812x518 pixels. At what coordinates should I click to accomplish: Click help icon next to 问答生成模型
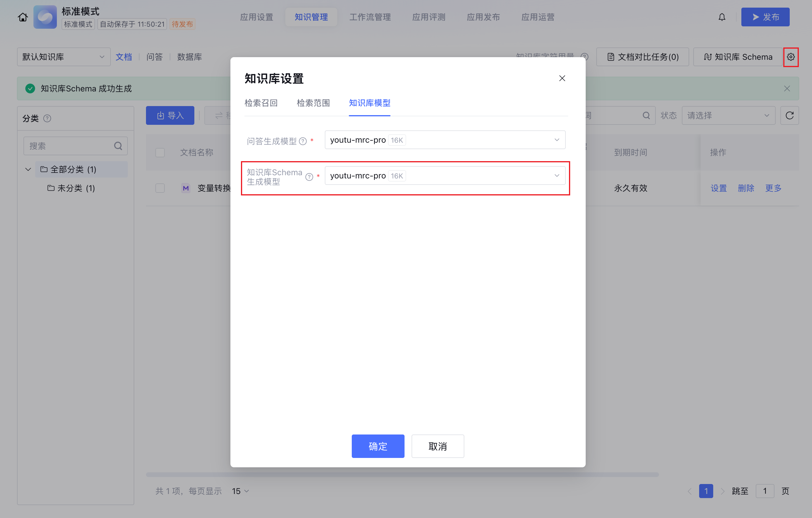click(x=303, y=141)
